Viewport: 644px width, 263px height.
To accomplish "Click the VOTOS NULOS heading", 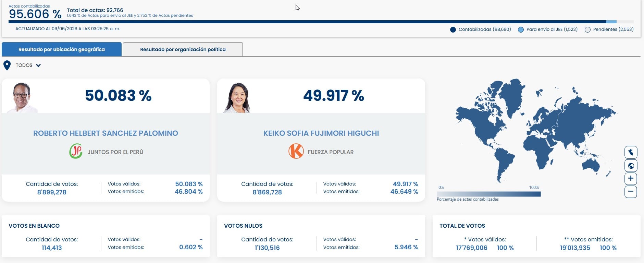I will click(x=243, y=226).
